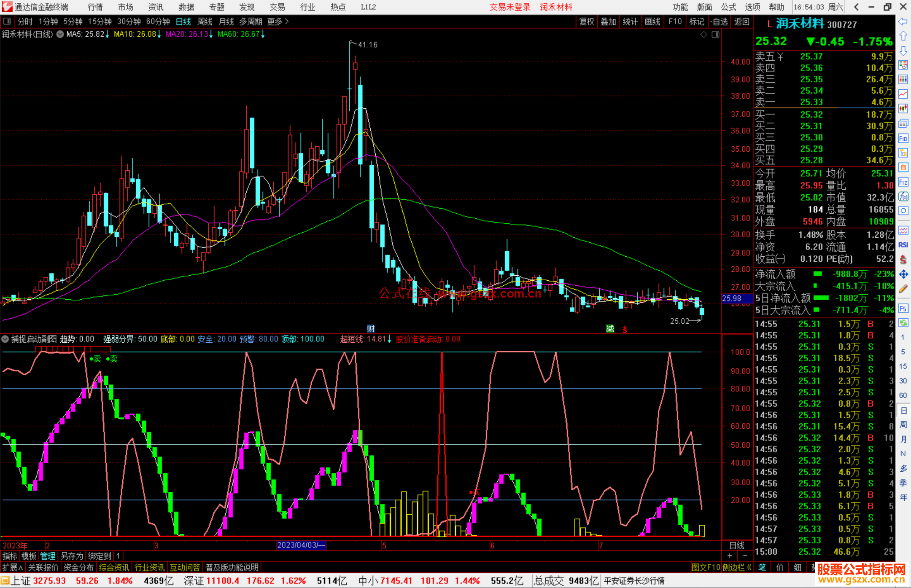Switch to 周线 period tab

point(205,21)
